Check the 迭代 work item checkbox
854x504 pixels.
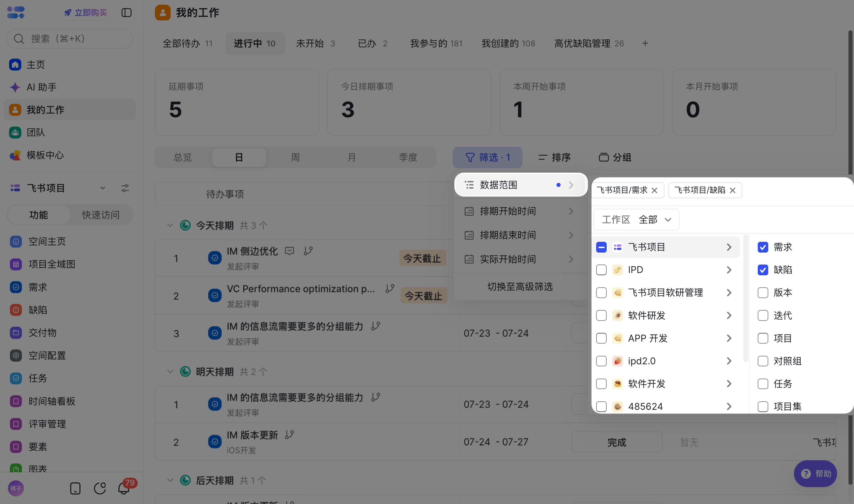(763, 316)
